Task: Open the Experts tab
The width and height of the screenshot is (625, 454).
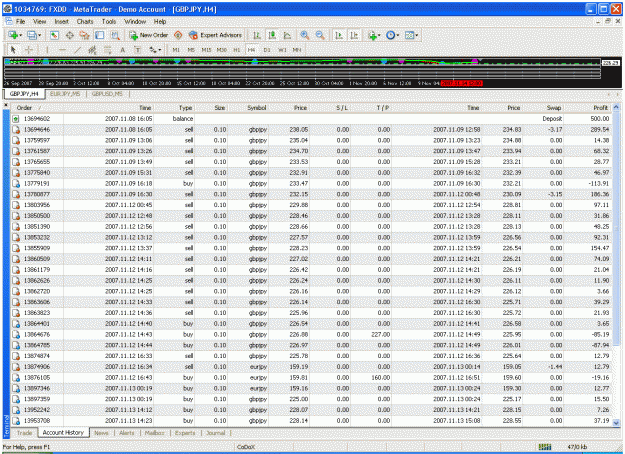Action: coord(185,433)
